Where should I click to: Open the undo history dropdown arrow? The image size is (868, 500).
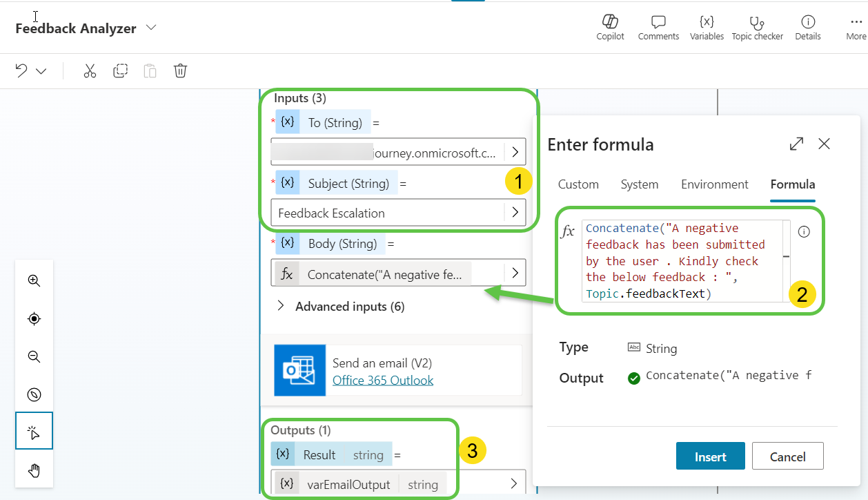(41, 71)
